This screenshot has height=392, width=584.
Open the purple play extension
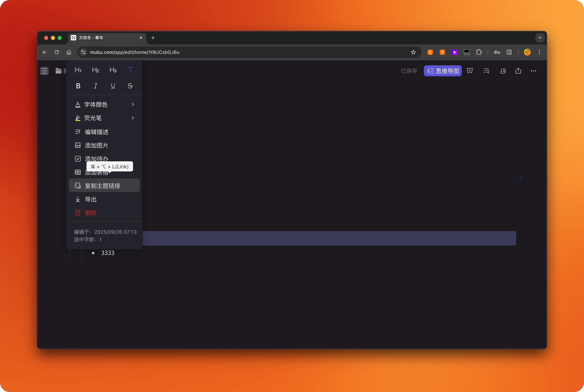coord(455,52)
